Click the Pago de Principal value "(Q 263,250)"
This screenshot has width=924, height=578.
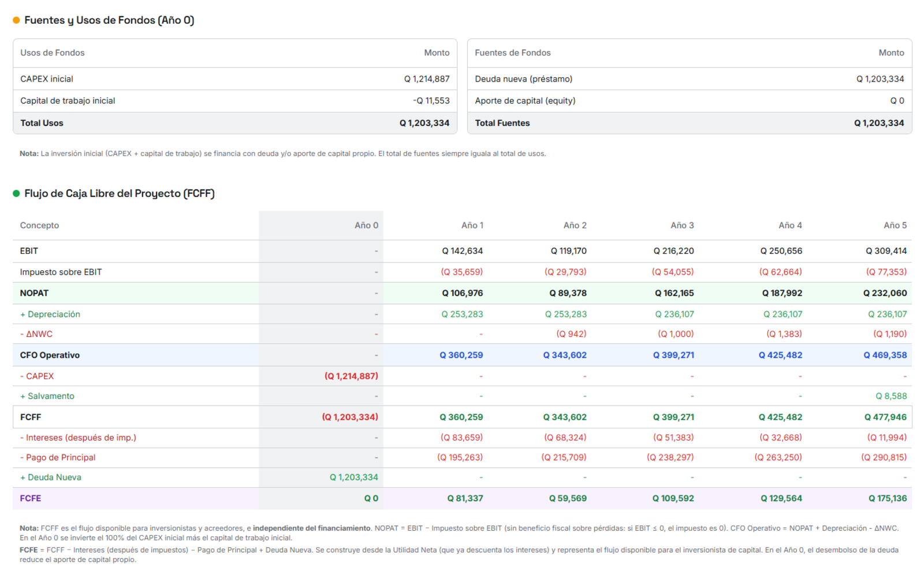click(778, 457)
